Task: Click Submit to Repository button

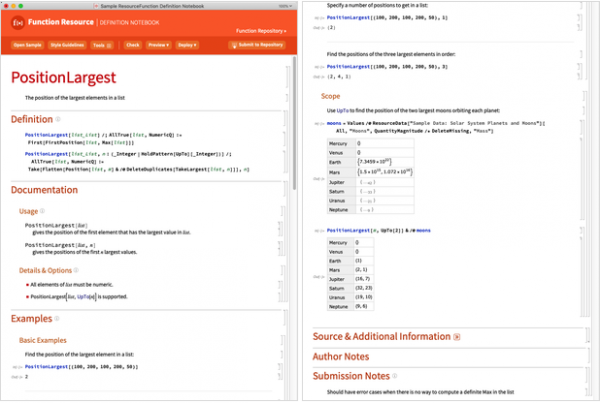Action: coord(255,45)
